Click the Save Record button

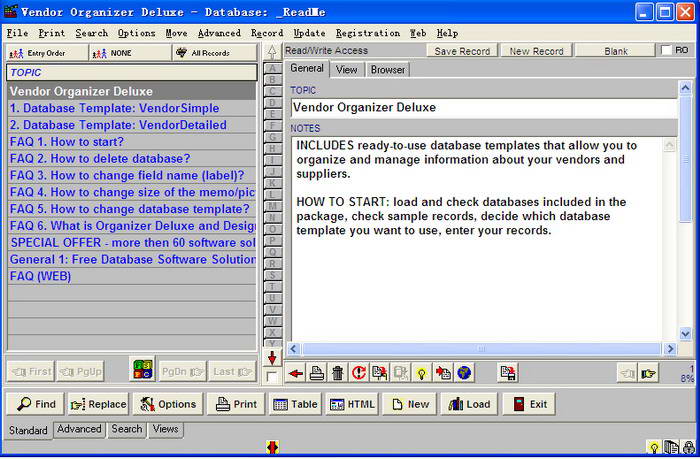point(462,51)
